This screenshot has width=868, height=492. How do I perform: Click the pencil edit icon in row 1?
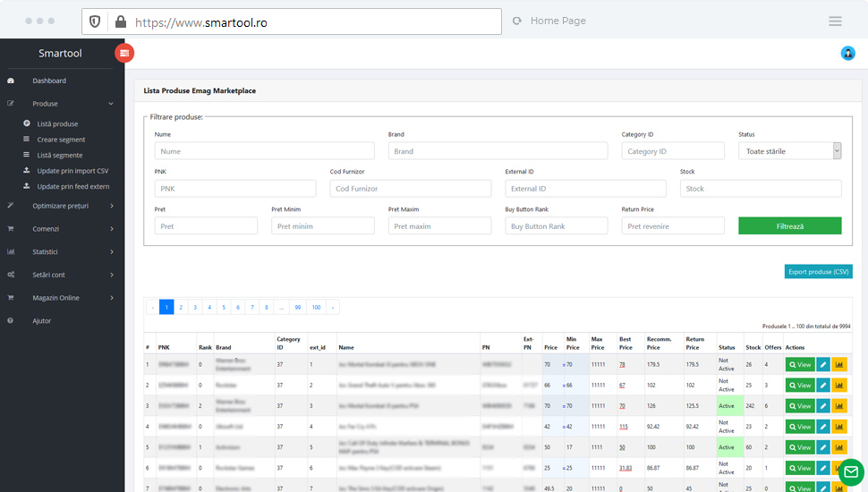pyautogui.click(x=823, y=364)
